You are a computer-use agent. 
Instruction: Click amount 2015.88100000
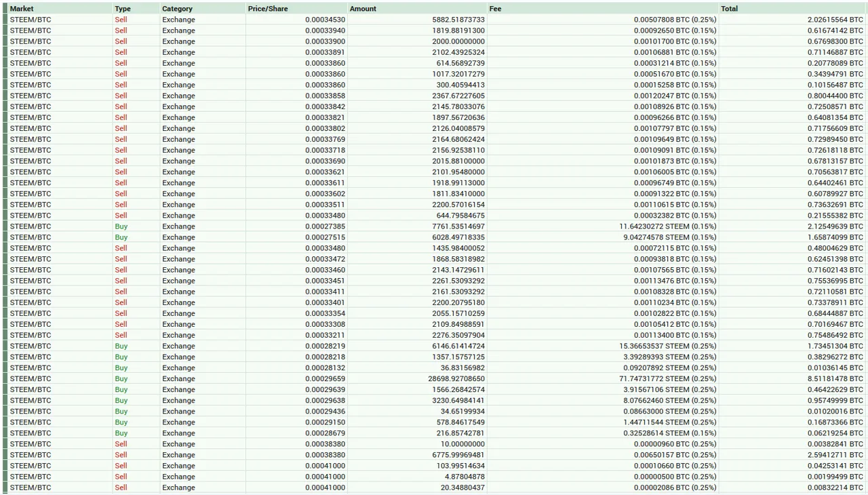458,161
